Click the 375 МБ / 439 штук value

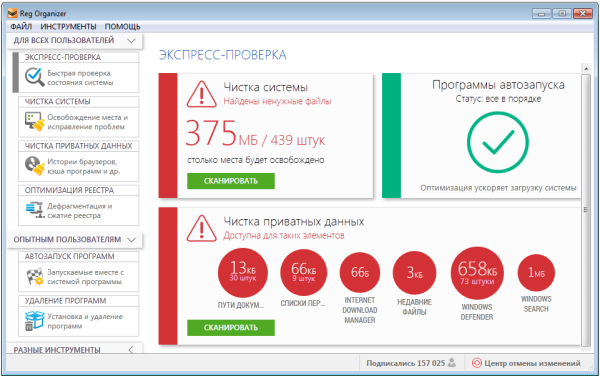point(255,134)
